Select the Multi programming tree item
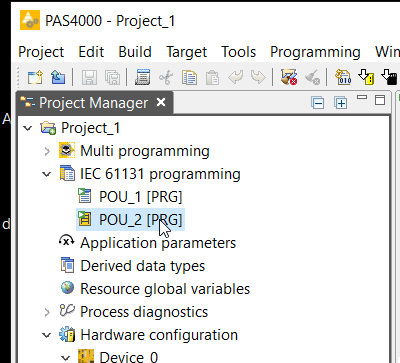 coord(145,151)
